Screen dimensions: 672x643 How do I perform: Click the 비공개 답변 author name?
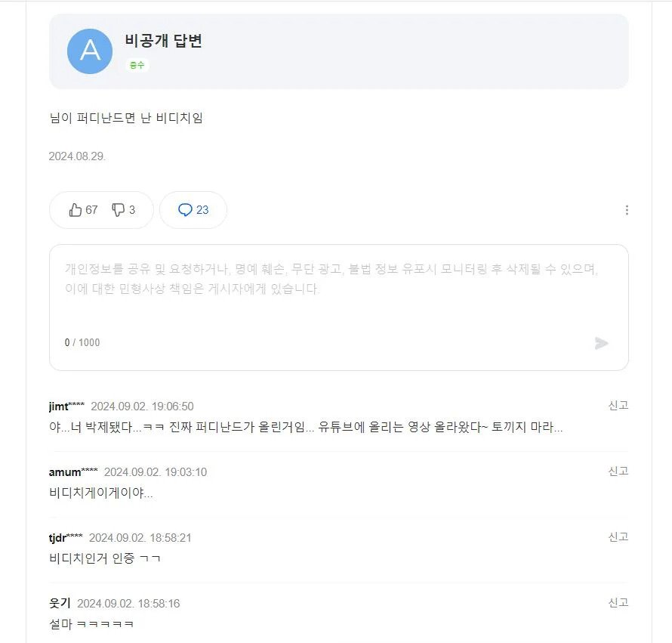pos(163,40)
